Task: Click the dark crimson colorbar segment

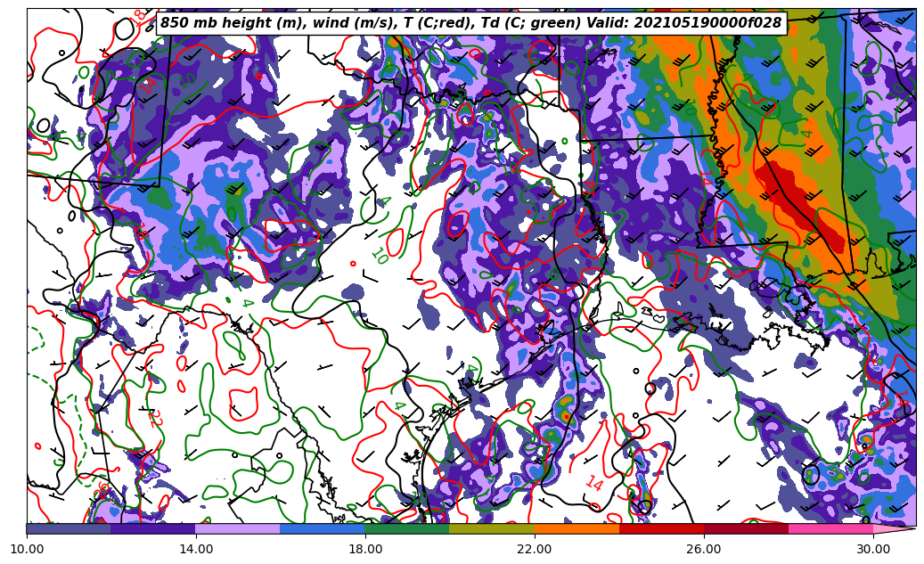Action: [x=745, y=528]
